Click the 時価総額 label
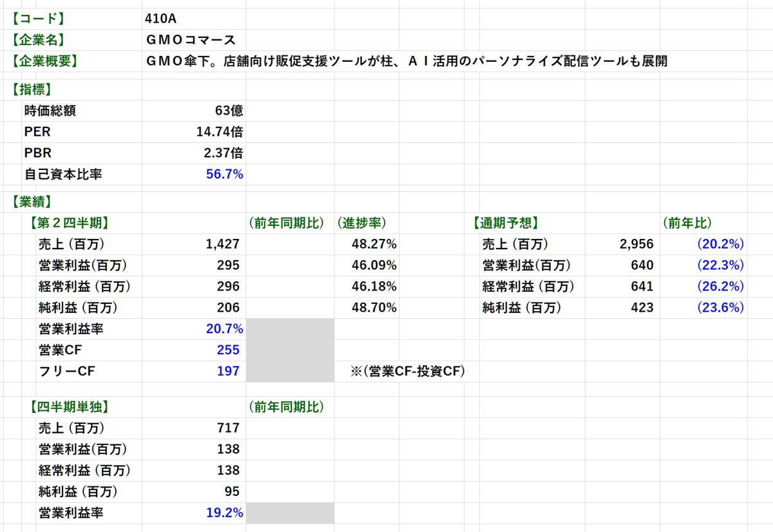This screenshot has width=773, height=532. click(50, 111)
